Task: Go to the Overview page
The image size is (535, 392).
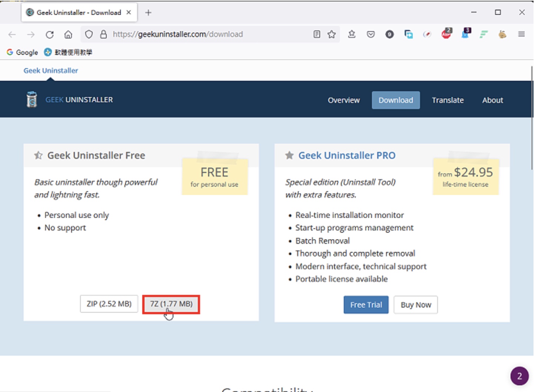Action: click(x=343, y=100)
